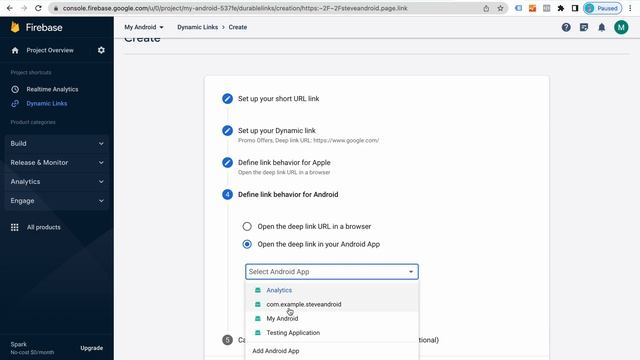Reload the page with refresh icon

(38, 8)
